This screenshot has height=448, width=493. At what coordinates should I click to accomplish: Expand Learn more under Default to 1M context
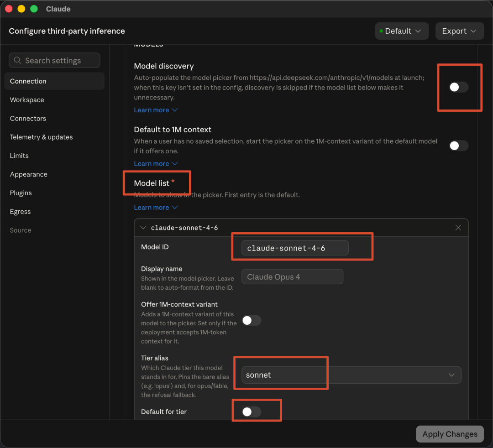click(x=156, y=164)
